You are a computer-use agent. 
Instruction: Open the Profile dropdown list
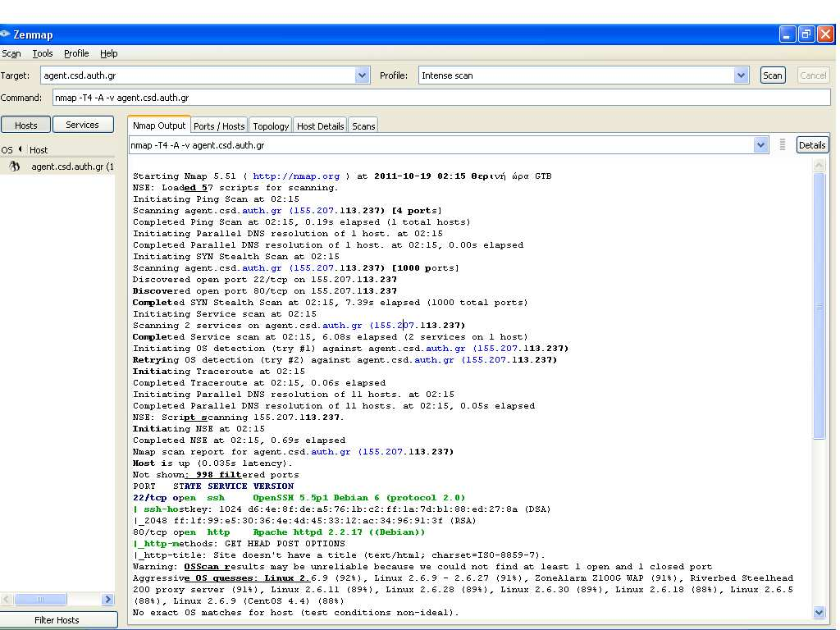click(741, 75)
